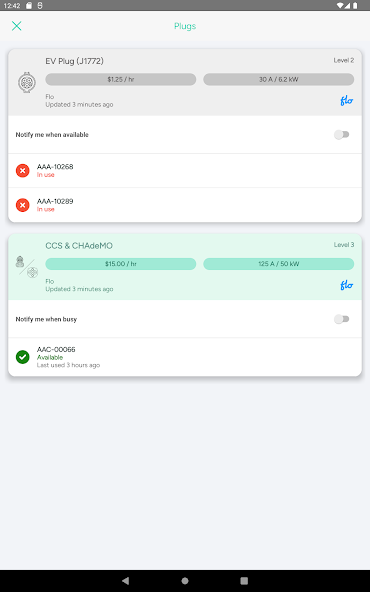Select the $1.25 / hr price pill
The width and height of the screenshot is (370, 592).
coord(121,79)
